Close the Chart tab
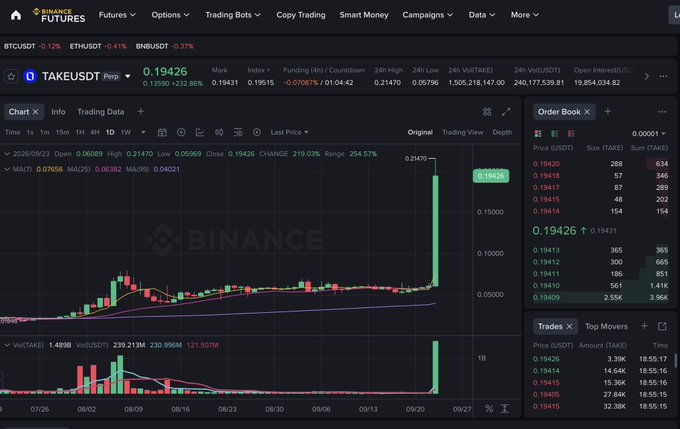The height and width of the screenshot is (429, 680). click(36, 112)
